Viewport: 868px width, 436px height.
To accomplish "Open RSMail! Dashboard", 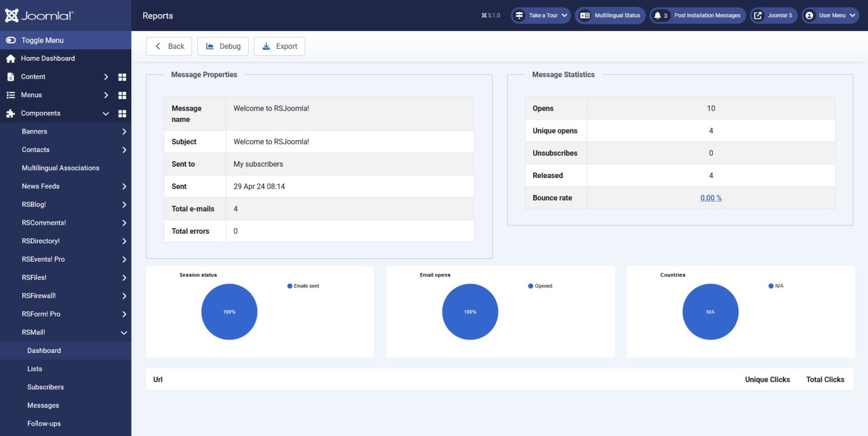I will coord(66,351).
